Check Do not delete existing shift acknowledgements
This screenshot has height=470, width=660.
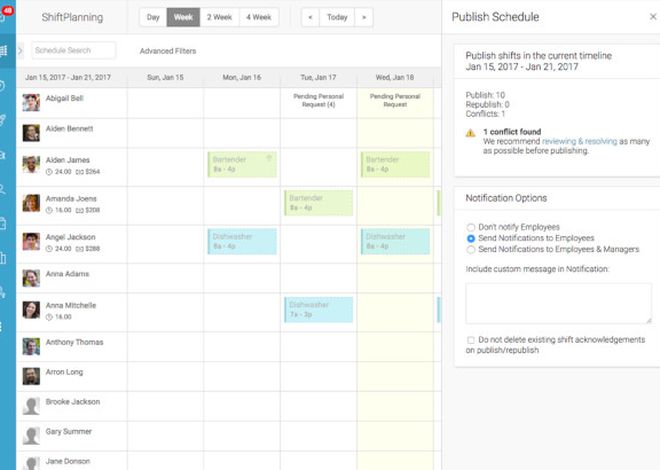(x=471, y=340)
